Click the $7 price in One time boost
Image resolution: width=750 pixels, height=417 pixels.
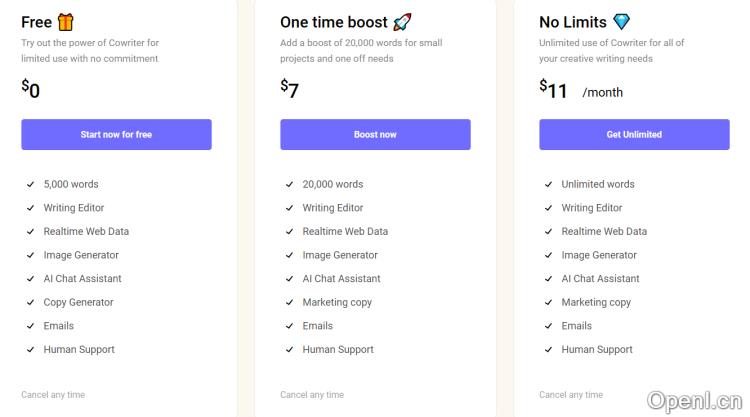click(x=290, y=90)
